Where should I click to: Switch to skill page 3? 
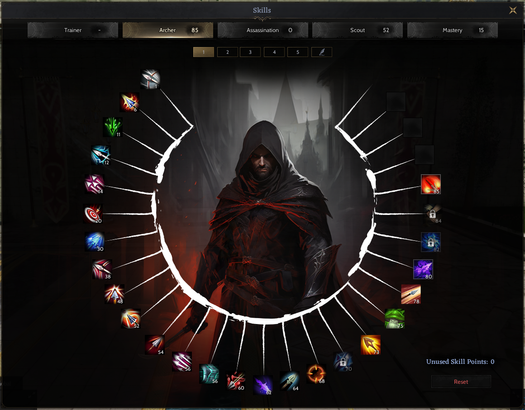[250, 52]
